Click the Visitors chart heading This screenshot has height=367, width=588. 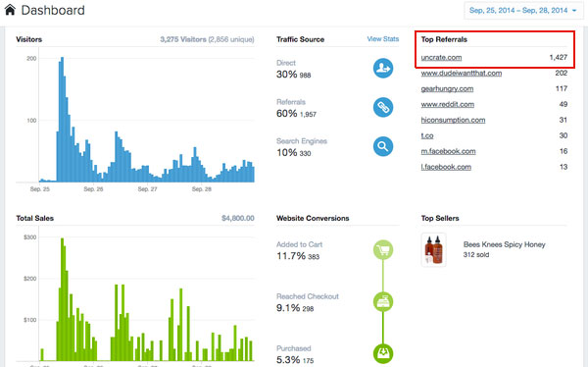(x=28, y=39)
